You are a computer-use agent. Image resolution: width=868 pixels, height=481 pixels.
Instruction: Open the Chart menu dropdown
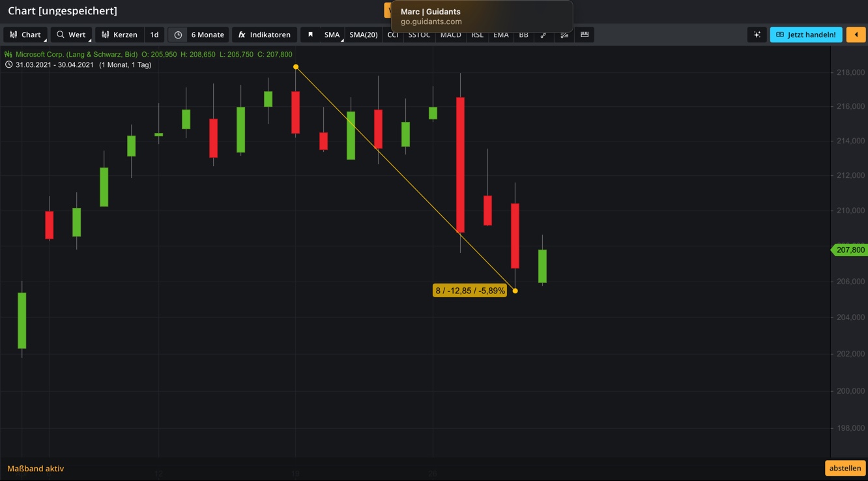point(25,35)
